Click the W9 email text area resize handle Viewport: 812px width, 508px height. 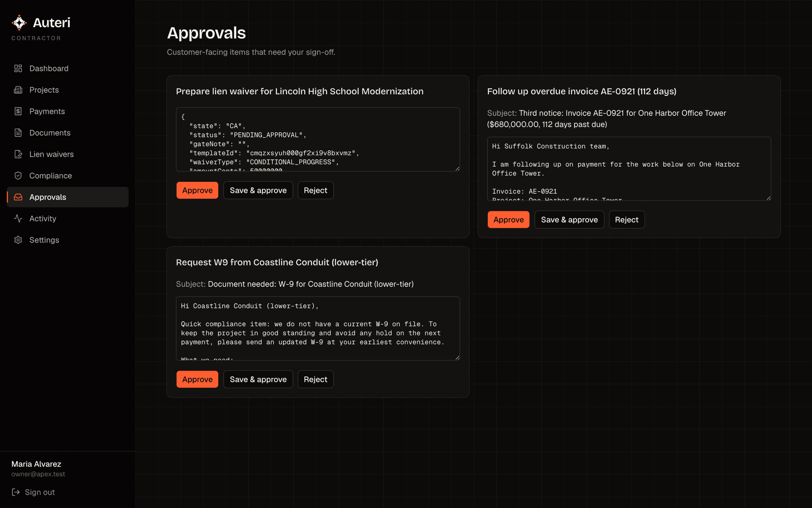pyautogui.click(x=457, y=358)
